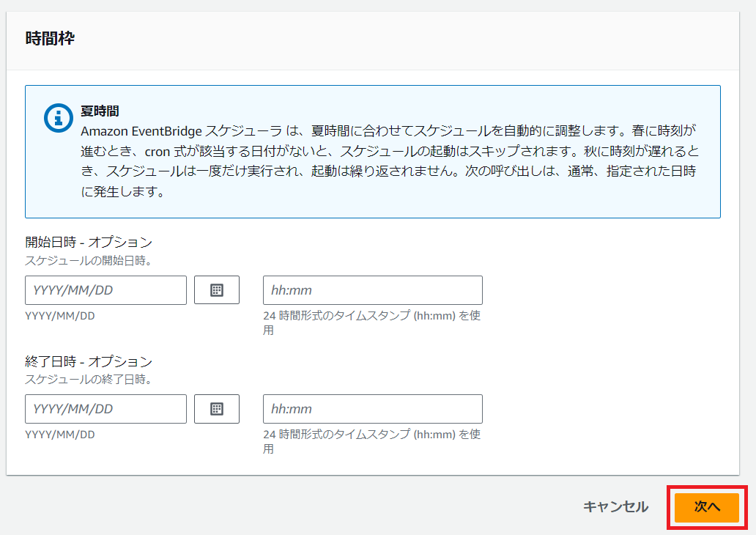
Task: Open the calendar picker for 開始日時
Action: coord(217,290)
